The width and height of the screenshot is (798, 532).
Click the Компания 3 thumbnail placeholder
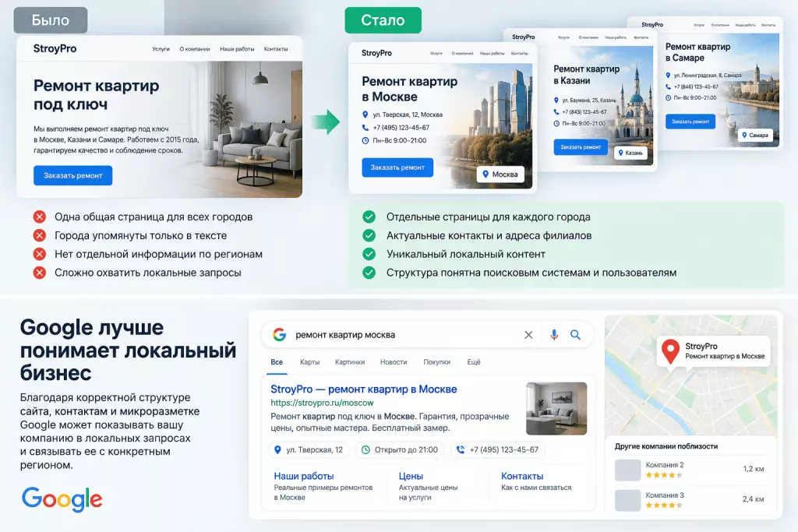[x=627, y=501]
